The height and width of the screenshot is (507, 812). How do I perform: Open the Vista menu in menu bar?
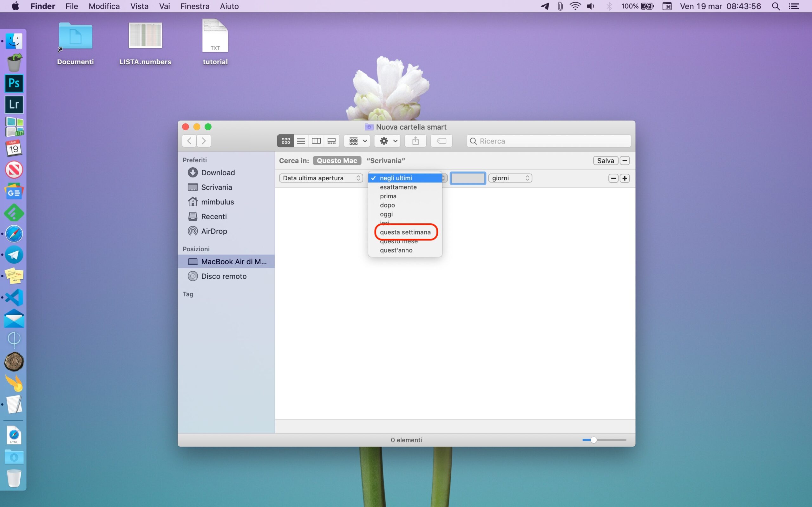coord(139,6)
